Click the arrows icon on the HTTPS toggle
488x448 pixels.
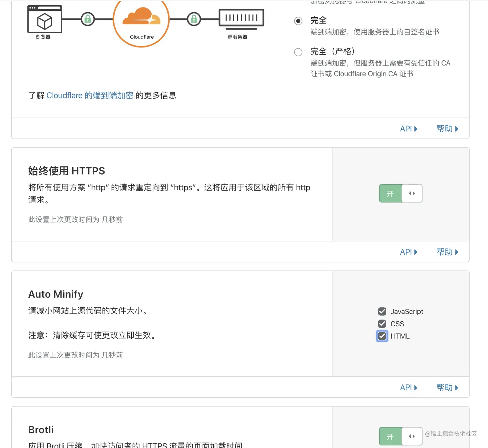pyautogui.click(x=412, y=193)
